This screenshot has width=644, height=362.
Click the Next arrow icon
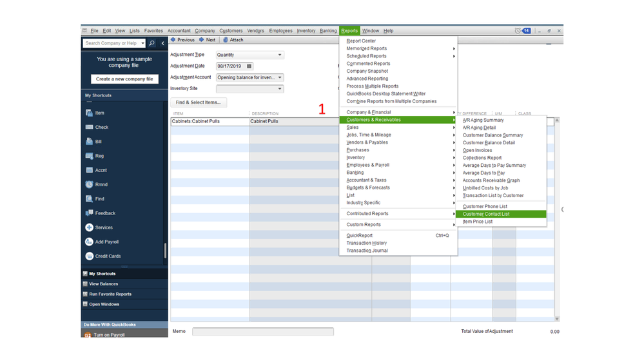pyautogui.click(x=201, y=40)
